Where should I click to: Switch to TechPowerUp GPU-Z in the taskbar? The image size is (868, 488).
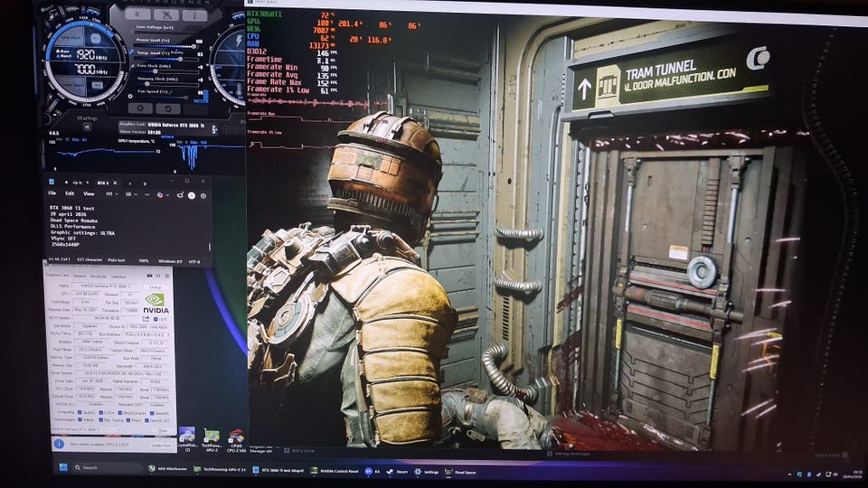point(220,469)
